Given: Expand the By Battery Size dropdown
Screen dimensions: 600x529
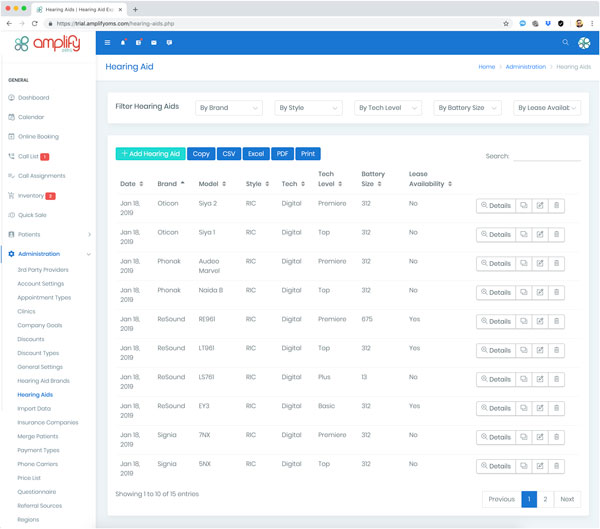Looking at the screenshot, I should click(x=467, y=108).
